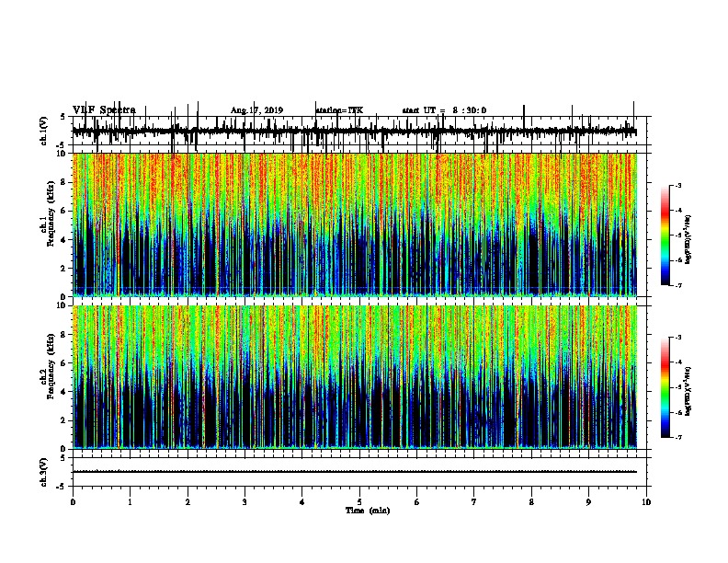This screenshot has height=563, width=728.
Task: Click the "-6" label on ch.1 colorbar
Action: click(x=677, y=260)
